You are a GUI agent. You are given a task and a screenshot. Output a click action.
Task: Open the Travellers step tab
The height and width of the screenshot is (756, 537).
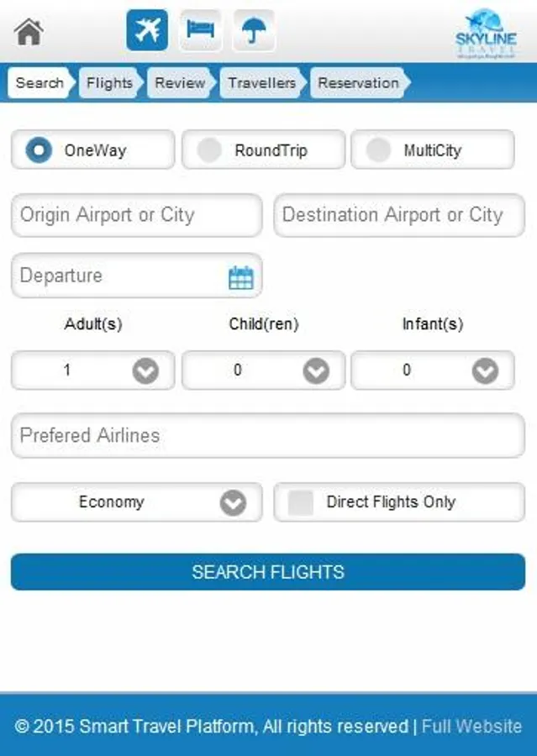(x=263, y=83)
